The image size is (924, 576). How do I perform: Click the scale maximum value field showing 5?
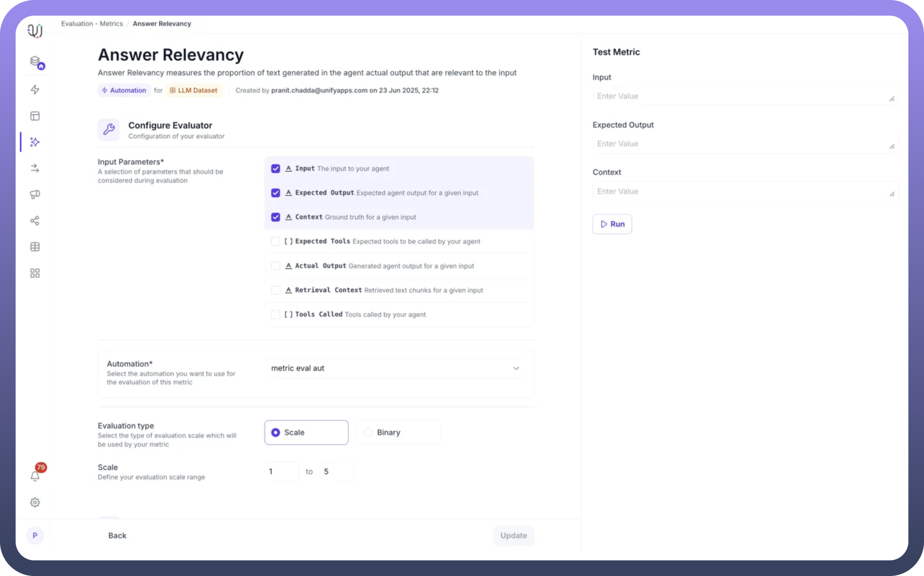[336, 471]
